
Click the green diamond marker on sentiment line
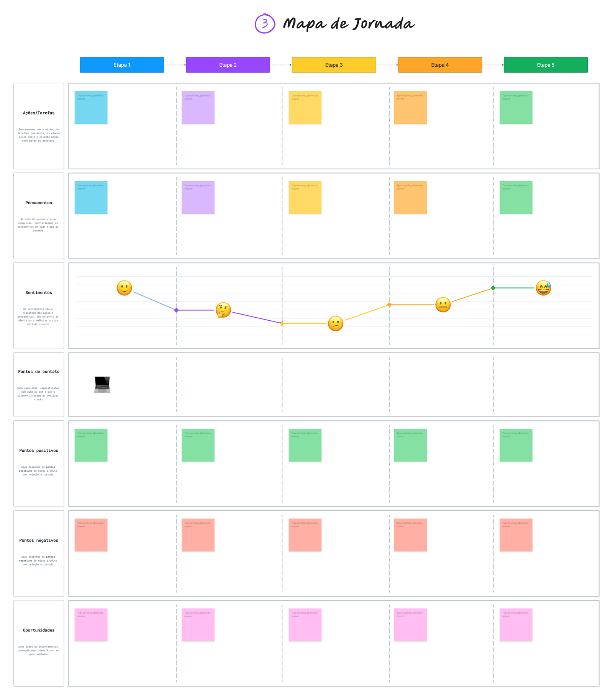[x=493, y=288]
